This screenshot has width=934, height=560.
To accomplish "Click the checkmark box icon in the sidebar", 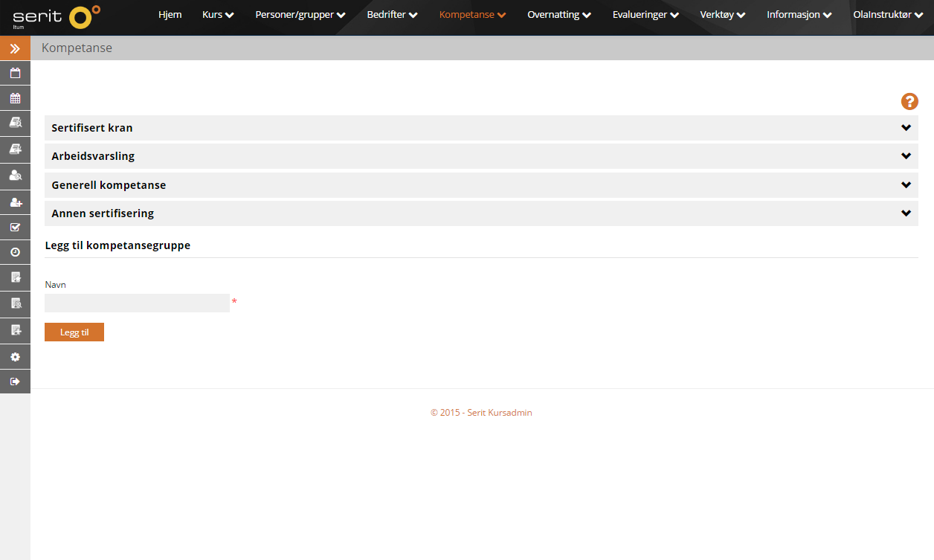I will (15, 228).
